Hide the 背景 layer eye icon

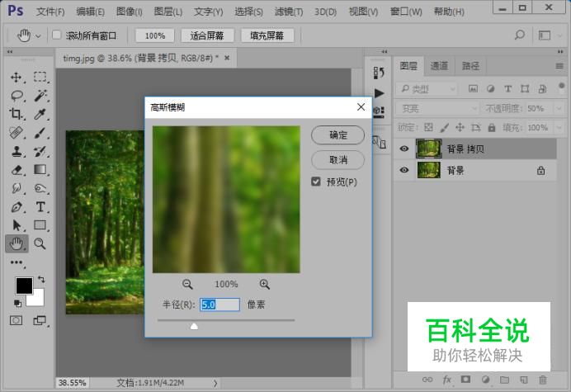404,170
